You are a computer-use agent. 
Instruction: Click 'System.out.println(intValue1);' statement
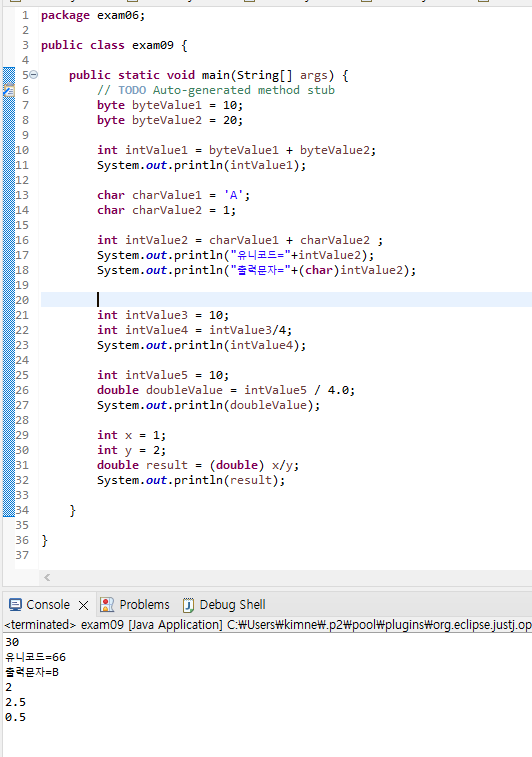[201, 165]
